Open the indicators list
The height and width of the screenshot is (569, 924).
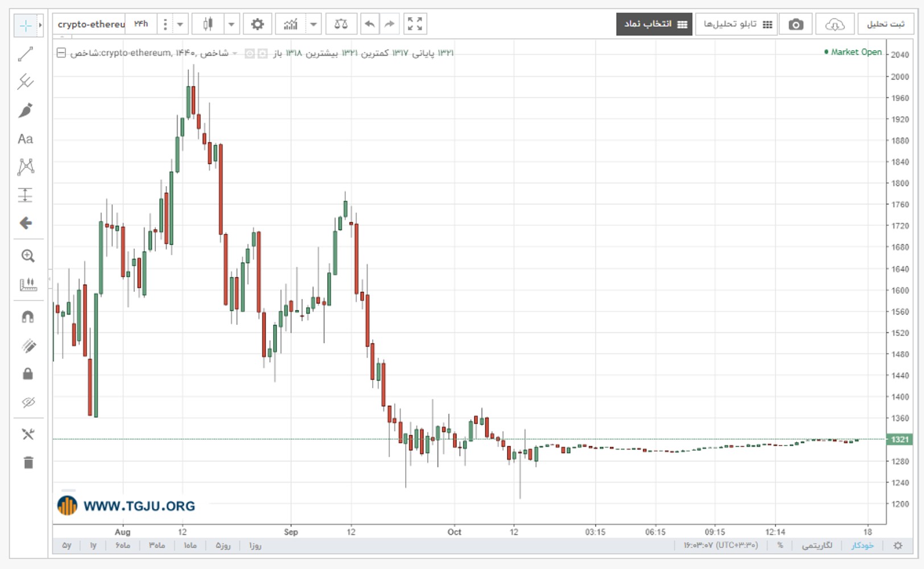pos(290,24)
